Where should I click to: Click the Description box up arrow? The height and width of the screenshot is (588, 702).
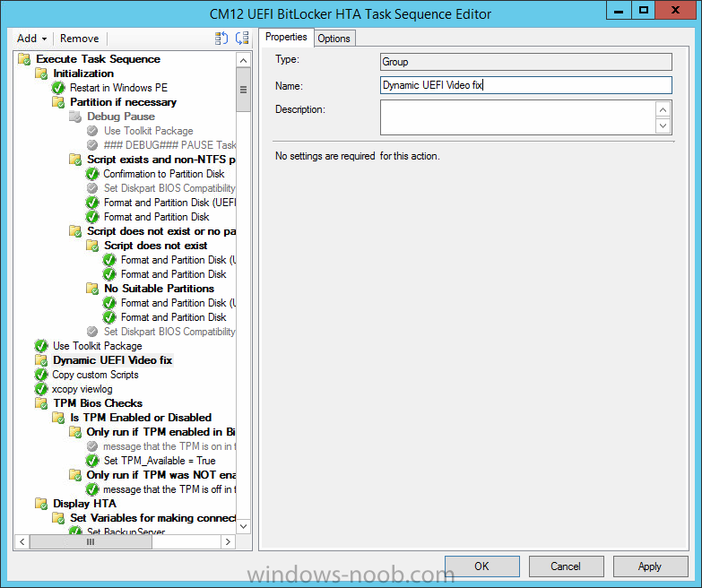click(663, 109)
